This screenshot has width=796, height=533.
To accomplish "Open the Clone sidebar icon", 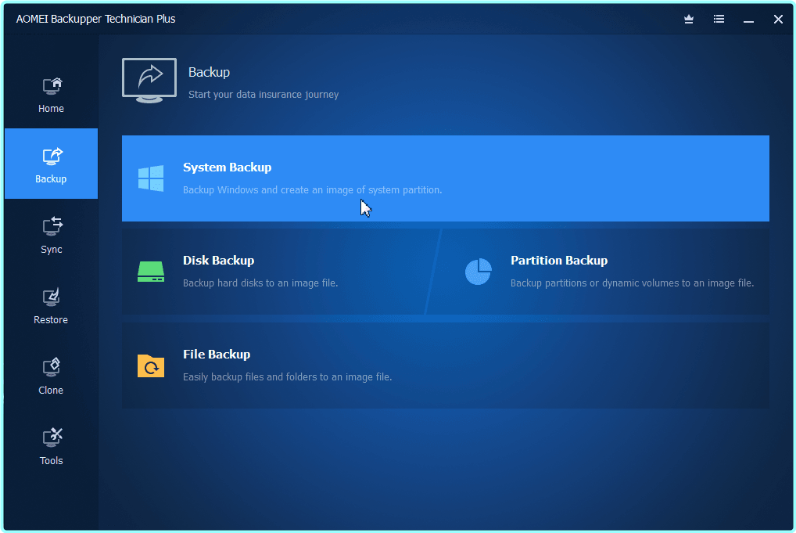I will tap(52, 368).
